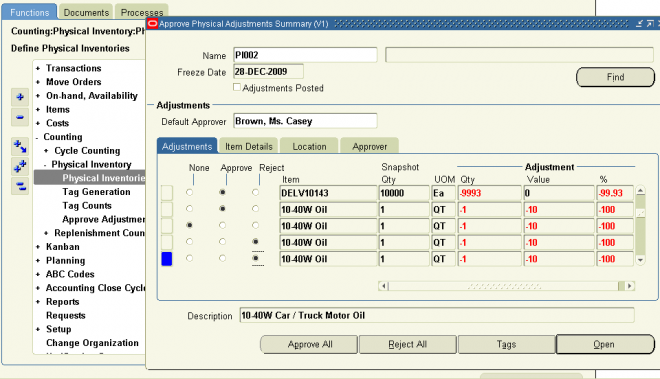The width and height of the screenshot is (660, 379).
Task: Select None radio for DELV10143 row
Action: (x=189, y=192)
